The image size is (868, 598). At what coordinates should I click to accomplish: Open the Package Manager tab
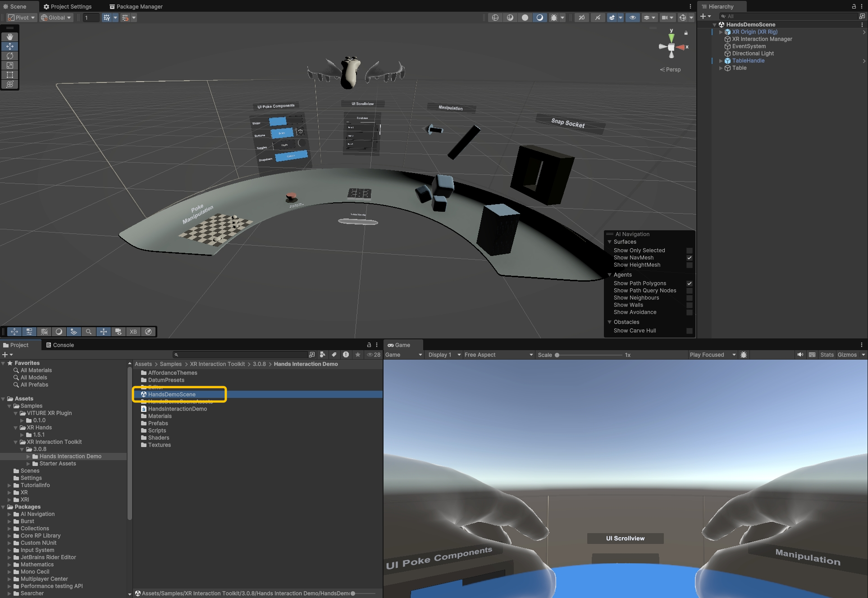click(136, 6)
